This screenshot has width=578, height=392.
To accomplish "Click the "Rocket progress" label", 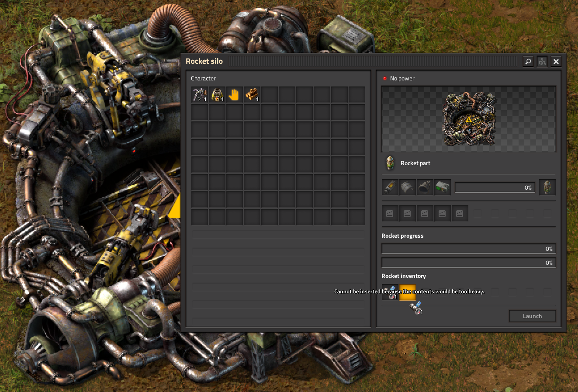I will click(x=402, y=236).
